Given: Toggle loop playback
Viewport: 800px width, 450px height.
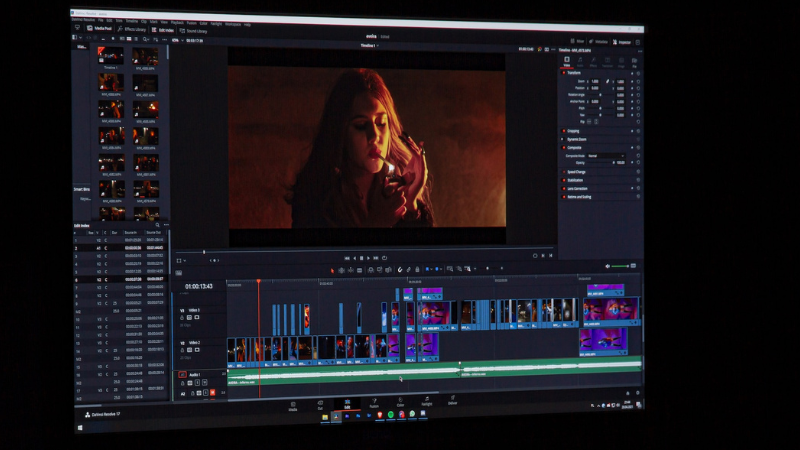Looking at the screenshot, I should (x=384, y=258).
